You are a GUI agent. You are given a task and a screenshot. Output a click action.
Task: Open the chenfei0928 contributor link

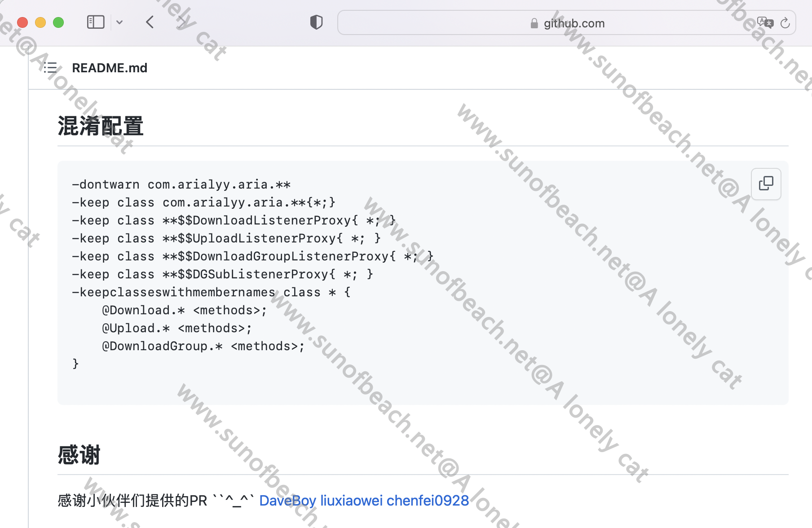(428, 500)
